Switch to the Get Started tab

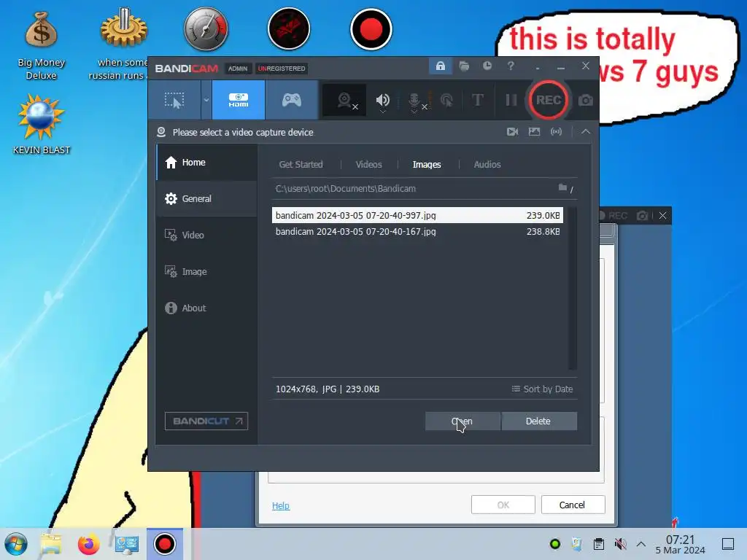[301, 164]
